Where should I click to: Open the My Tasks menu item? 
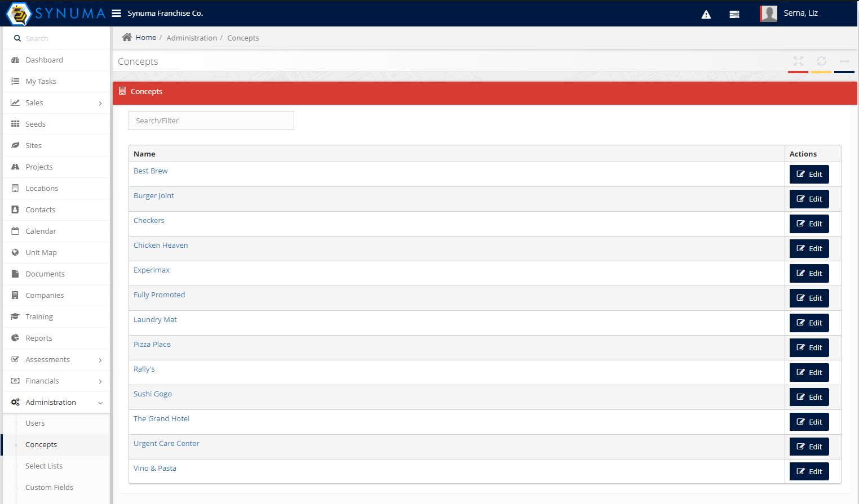tap(56, 81)
